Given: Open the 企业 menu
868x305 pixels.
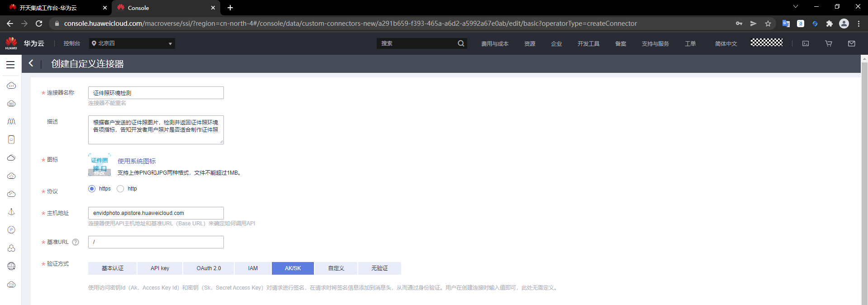Looking at the screenshot, I should coord(556,44).
